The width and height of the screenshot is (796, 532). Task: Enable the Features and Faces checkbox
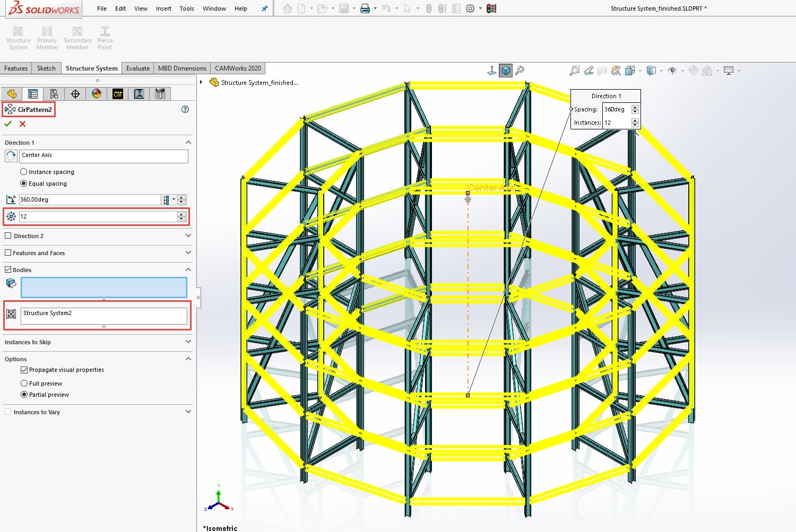tap(8, 253)
